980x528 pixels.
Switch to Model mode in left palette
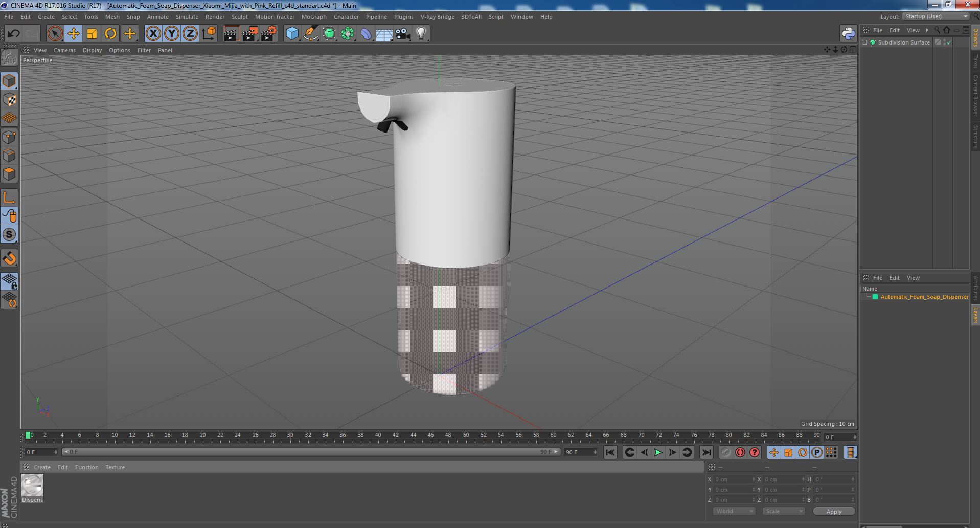pos(9,81)
